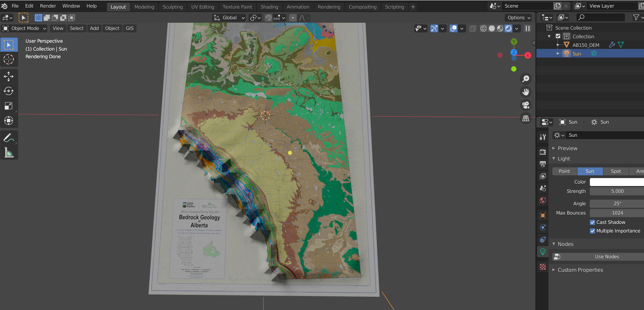644x310 pixels.
Task: Open the World properties tab icon
Action: click(x=543, y=200)
